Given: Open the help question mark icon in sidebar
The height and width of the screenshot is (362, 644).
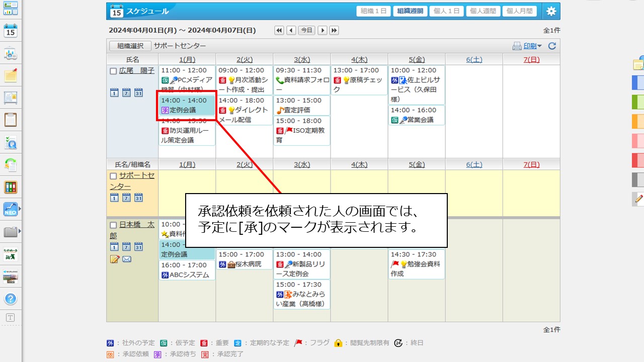Looking at the screenshot, I should [11, 299].
